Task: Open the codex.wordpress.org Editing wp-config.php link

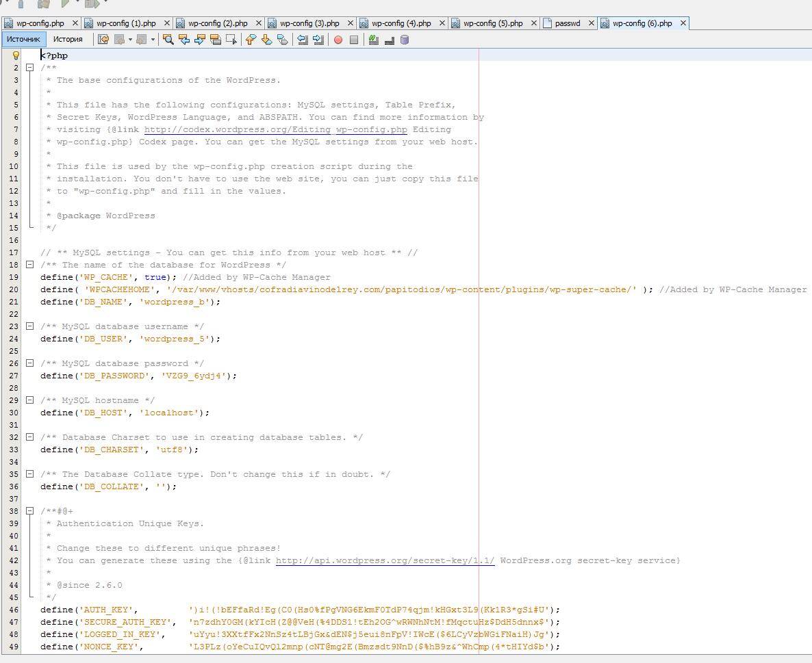Action: 275,129
